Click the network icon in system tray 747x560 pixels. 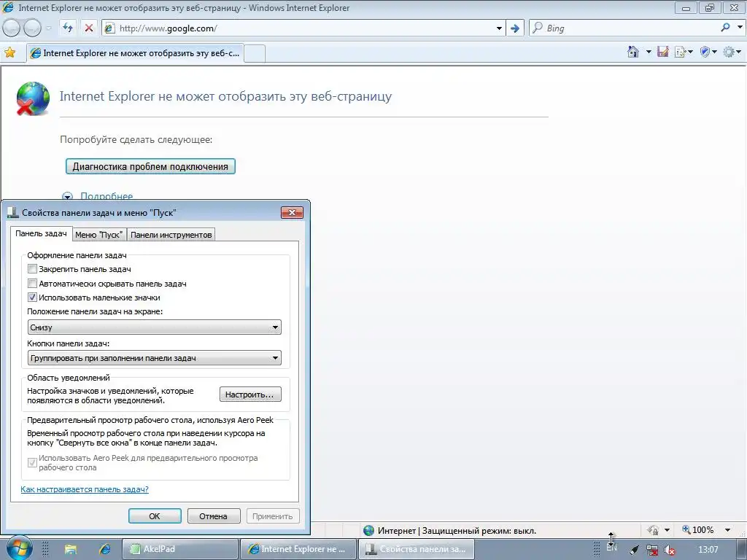pos(651,550)
